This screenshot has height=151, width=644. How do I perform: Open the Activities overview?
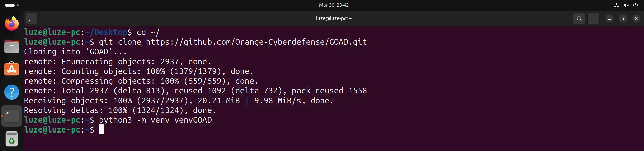(12, 5)
